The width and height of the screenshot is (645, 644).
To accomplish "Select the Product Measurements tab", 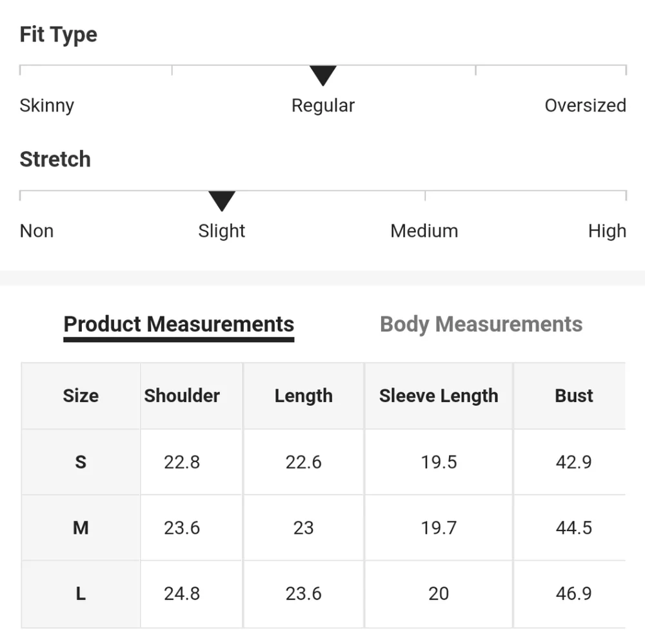I will [179, 324].
